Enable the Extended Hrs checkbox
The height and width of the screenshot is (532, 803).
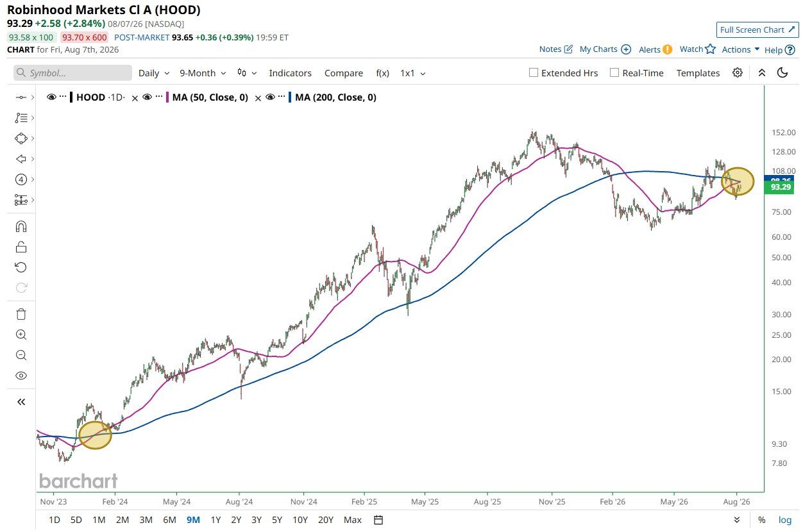click(x=533, y=72)
